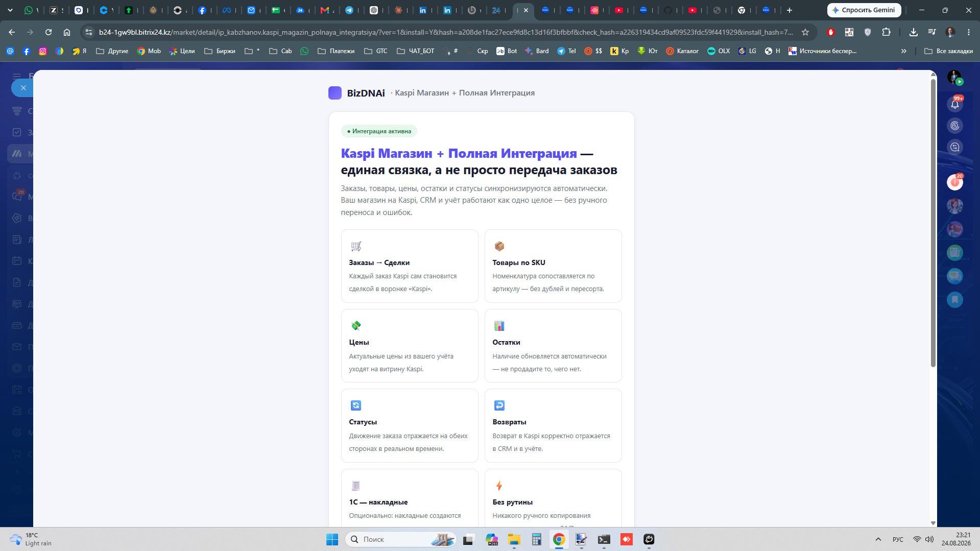
Task: Open the Bard bookmark
Action: tap(537, 51)
